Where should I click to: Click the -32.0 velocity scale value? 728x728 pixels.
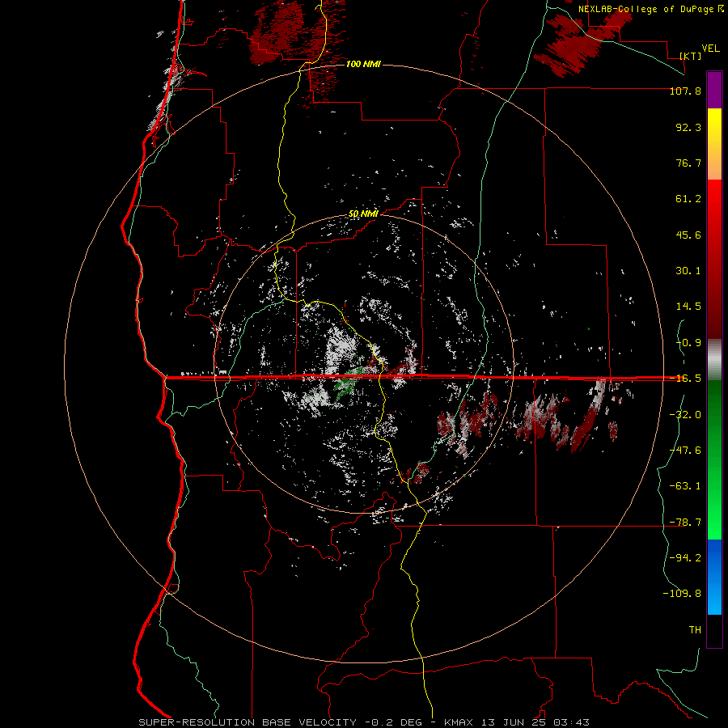(685, 415)
